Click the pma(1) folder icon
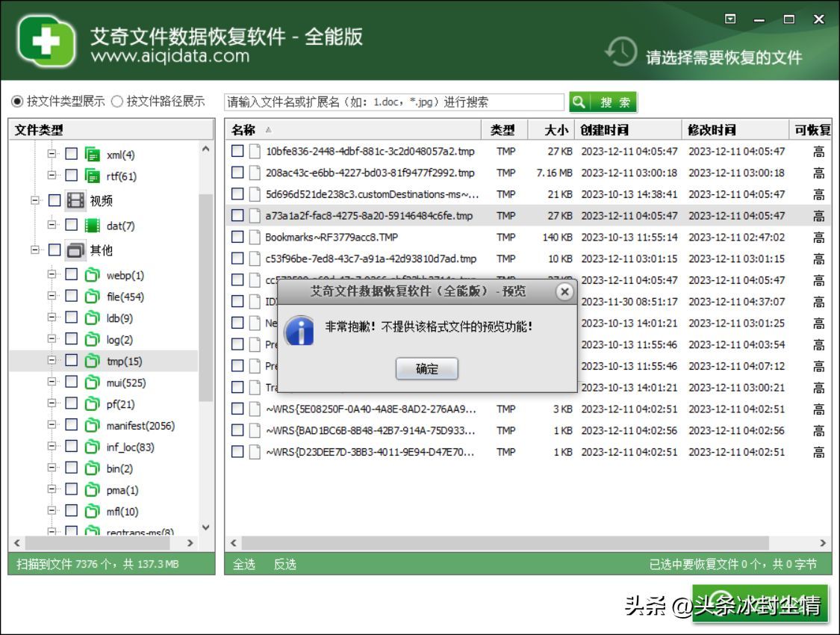The width and height of the screenshot is (840, 635). pos(92,490)
